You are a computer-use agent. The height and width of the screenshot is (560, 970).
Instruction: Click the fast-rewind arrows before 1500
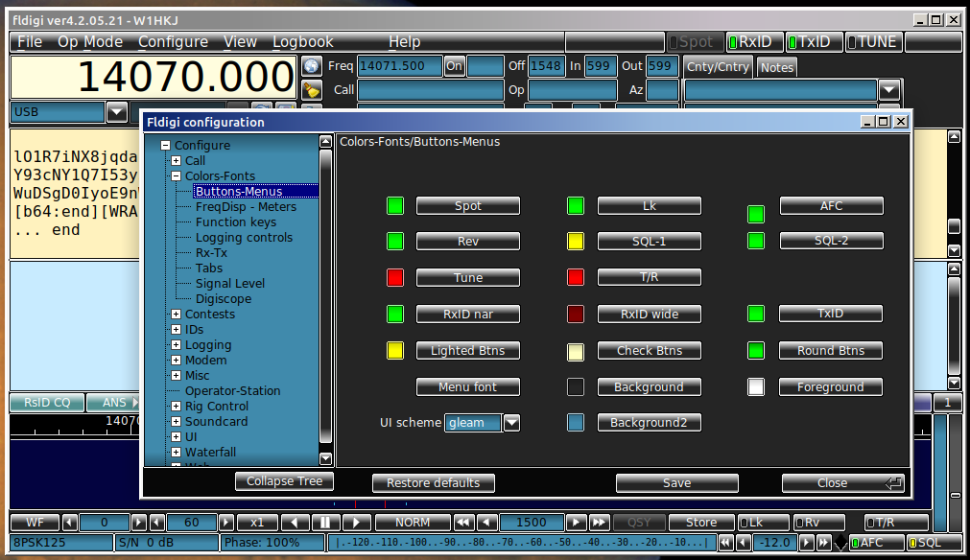pyautogui.click(x=463, y=523)
